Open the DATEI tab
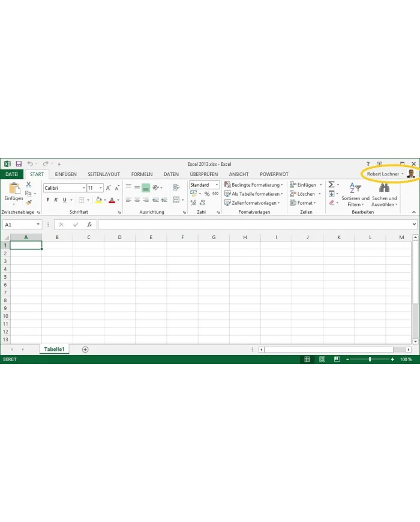 [x=11, y=174]
